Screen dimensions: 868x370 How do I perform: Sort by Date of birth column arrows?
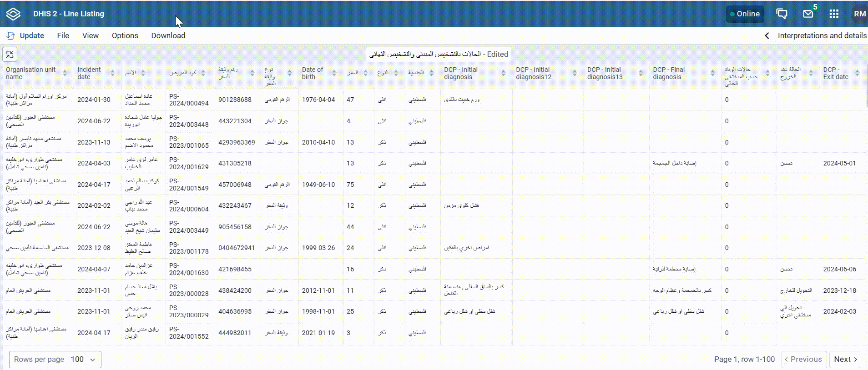click(x=334, y=73)
